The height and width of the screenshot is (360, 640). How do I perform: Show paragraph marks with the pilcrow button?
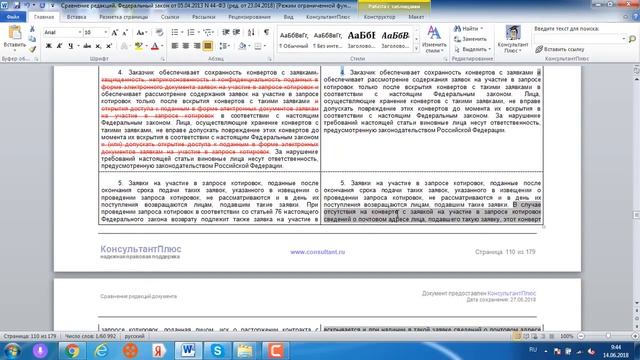coord(266,33)
